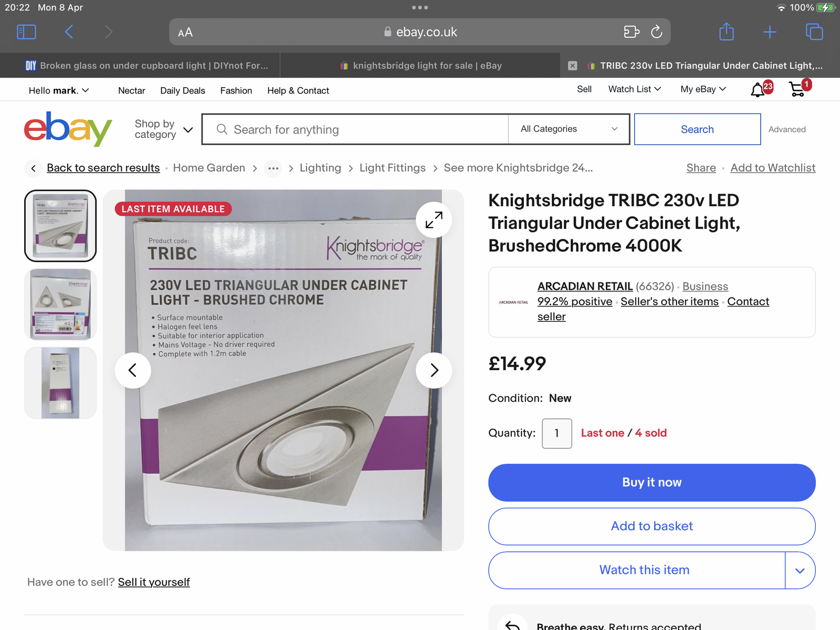Open the Safari tab overview icon
840x630 pixels.
tap(814, 32)
